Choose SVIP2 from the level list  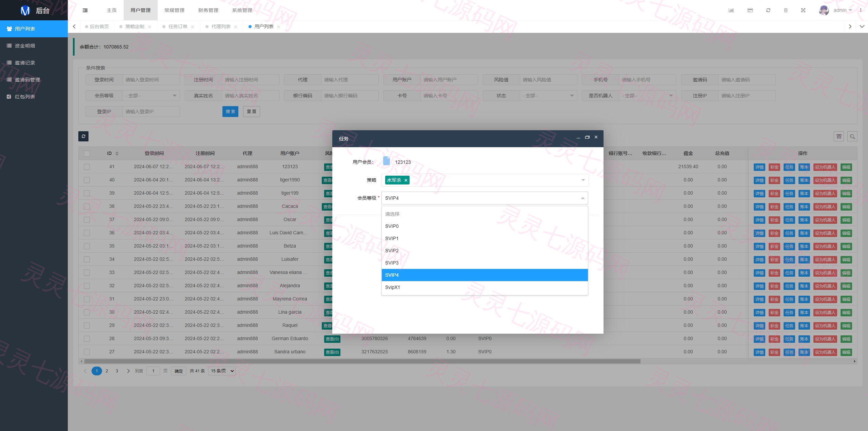[485, 251]
